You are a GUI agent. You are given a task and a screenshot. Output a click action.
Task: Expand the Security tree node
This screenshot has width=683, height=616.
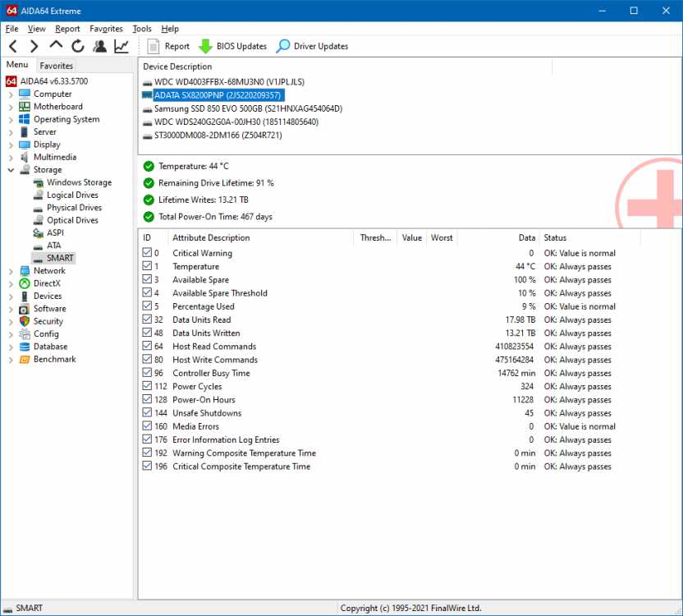[11, 322]
